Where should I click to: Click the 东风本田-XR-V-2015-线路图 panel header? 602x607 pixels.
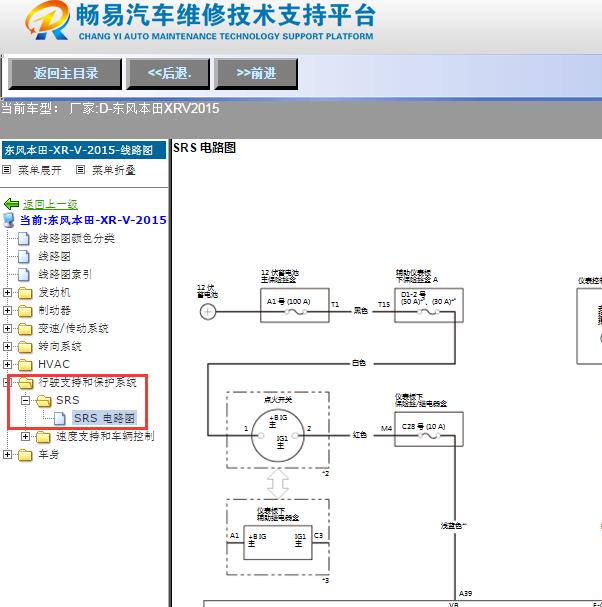84,150
